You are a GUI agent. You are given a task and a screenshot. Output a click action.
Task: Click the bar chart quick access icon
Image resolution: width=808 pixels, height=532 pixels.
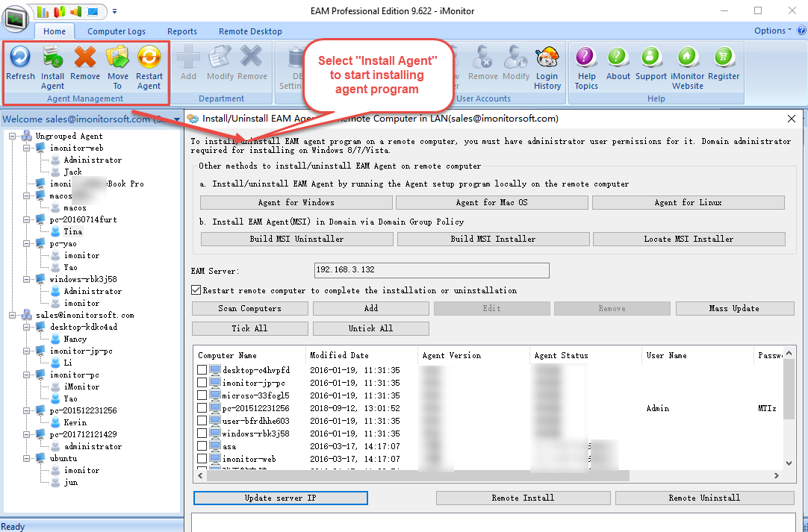pos(43,10)
